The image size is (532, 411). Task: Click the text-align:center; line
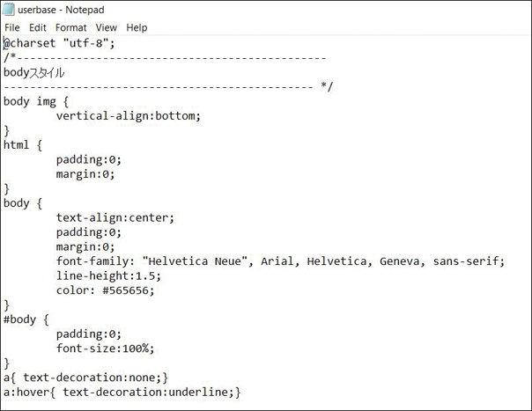pos(115,217)
